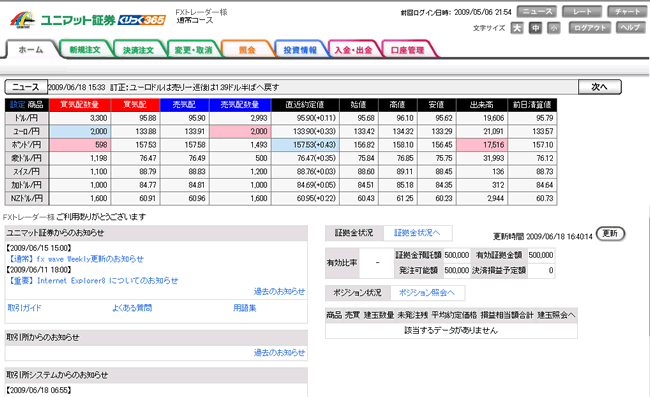
Task: Switch to the 投資情報 tab
Action: 300,50
